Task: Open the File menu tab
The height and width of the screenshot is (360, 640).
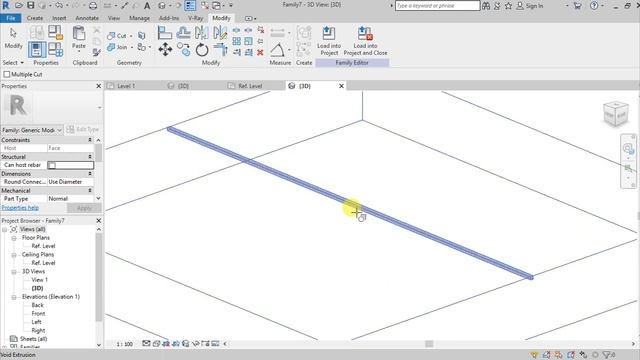Action: tap(11, 18)
